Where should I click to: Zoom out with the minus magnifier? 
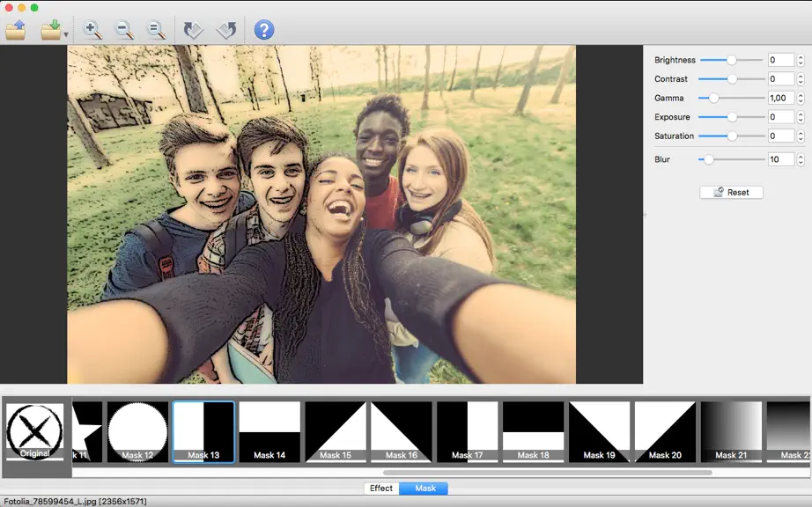124,30
